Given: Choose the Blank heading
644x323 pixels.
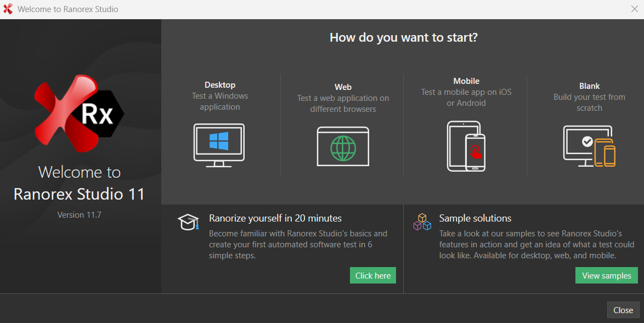Looking at the screenshot, I should tap(589, 86).
